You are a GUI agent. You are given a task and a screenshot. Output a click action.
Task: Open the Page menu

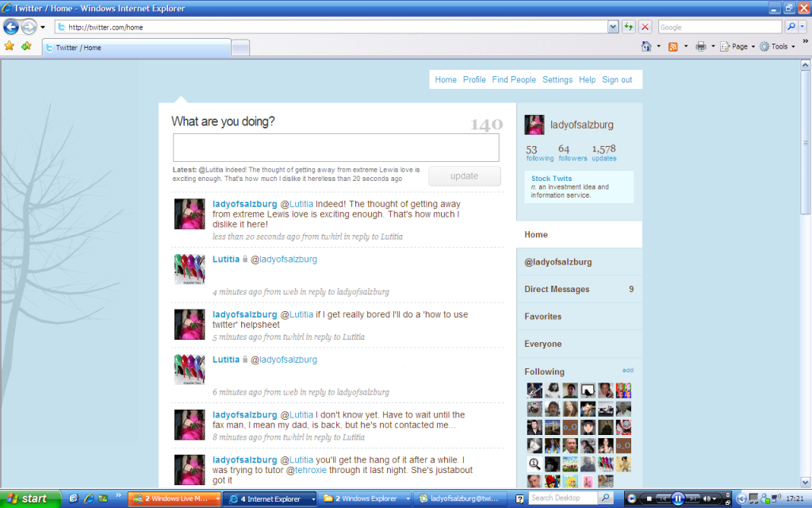(x=737, y=46)
